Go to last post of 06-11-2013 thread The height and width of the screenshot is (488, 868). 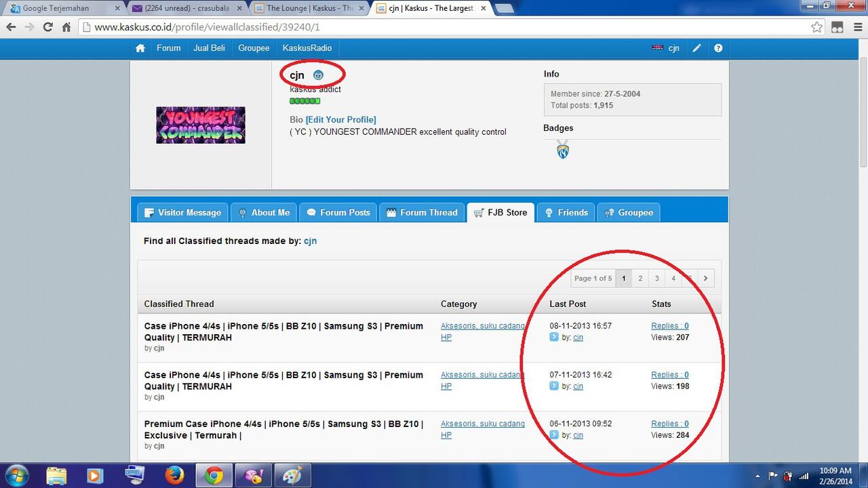coord(554,434)
